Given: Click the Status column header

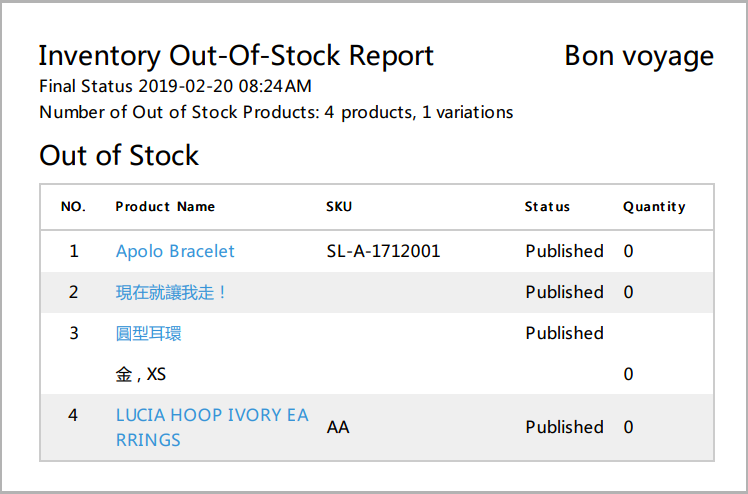Looking at the screenshot, I should click(x=547, y=206).
